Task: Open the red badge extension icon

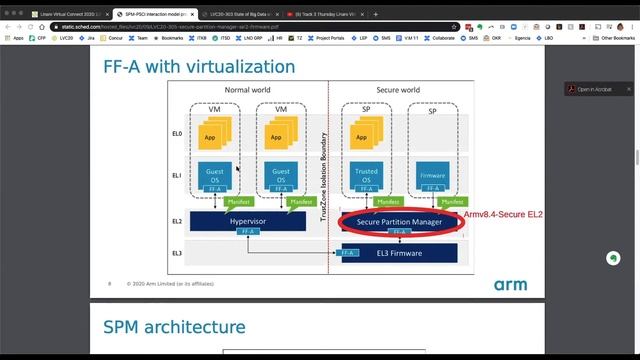Action: (469, 27)
